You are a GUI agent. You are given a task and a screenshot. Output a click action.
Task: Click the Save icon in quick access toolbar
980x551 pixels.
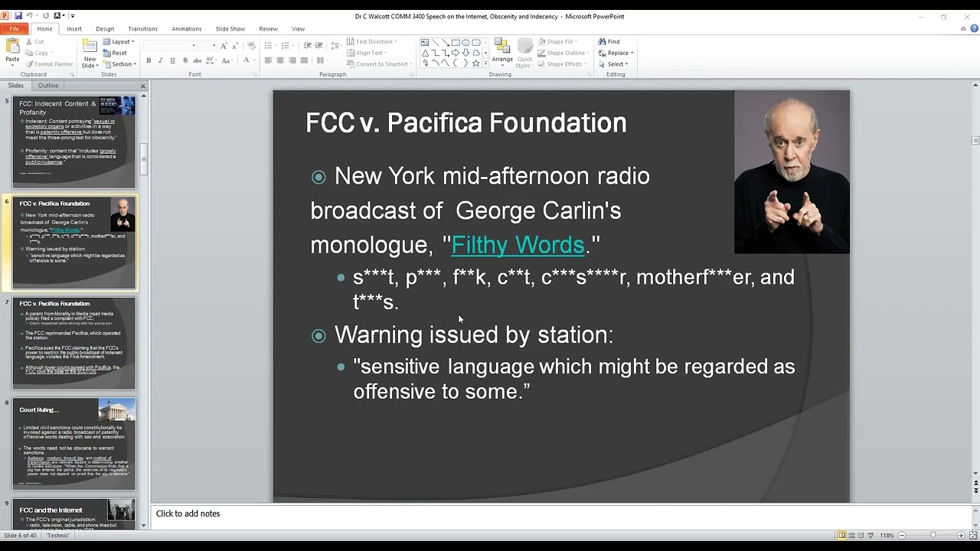[18, 15]
